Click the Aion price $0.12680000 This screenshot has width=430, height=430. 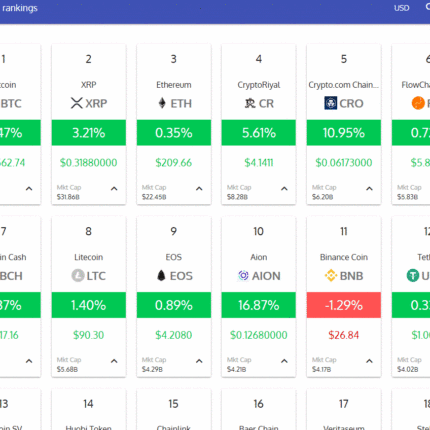point(259,335)
